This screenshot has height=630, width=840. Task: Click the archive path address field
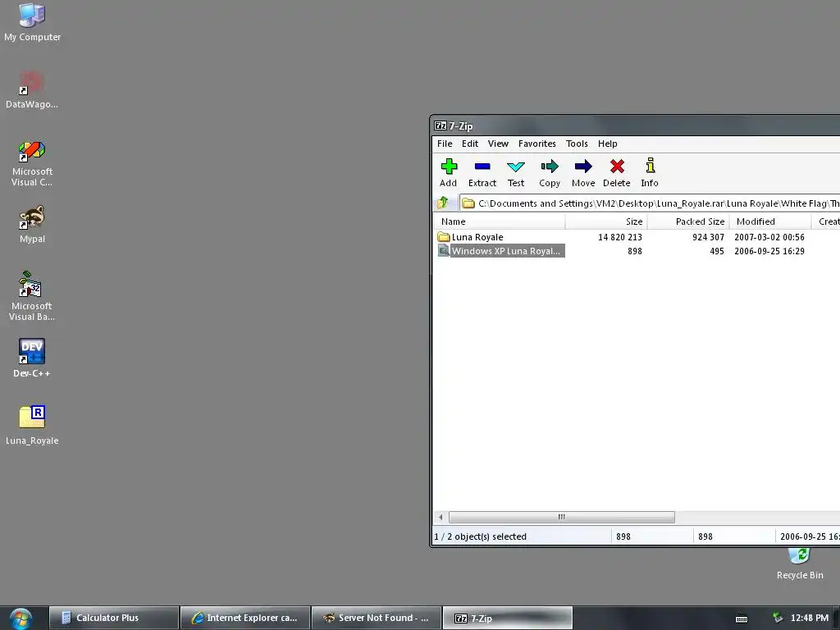click(650, 203)
